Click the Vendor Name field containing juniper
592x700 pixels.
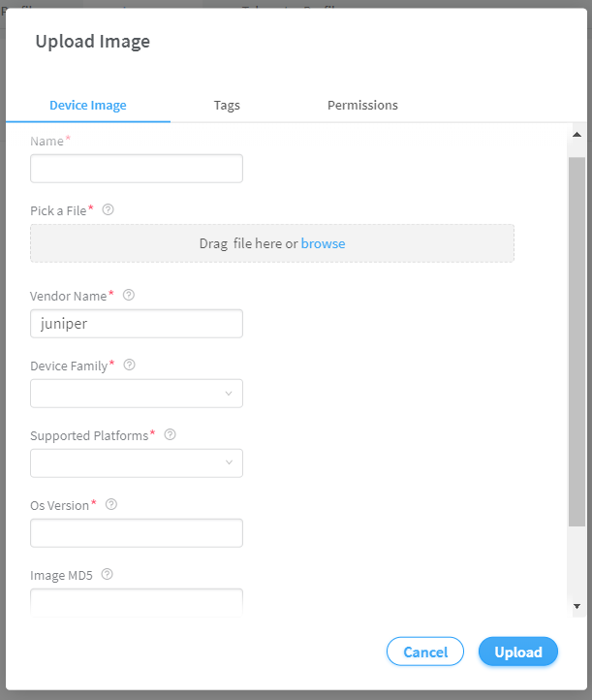coord(137,323)
